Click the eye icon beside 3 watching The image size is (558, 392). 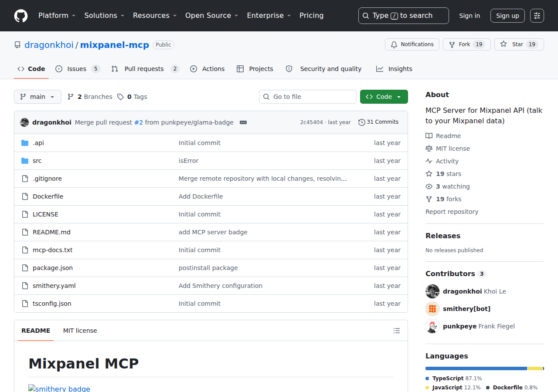(429, 186)
